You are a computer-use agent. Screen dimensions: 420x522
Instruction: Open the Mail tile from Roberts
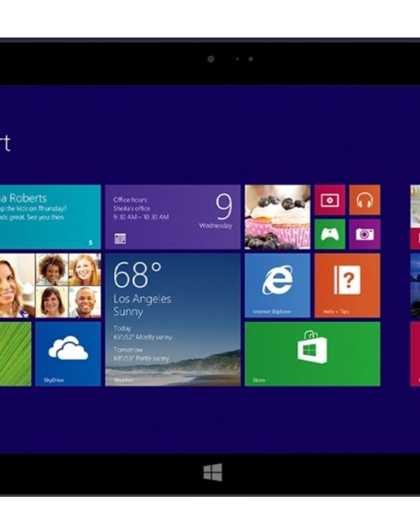click(x=50, y=217)
